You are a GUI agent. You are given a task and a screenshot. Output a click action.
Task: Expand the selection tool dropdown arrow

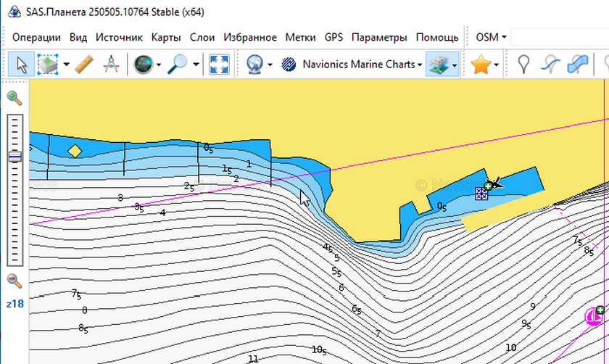67,65
